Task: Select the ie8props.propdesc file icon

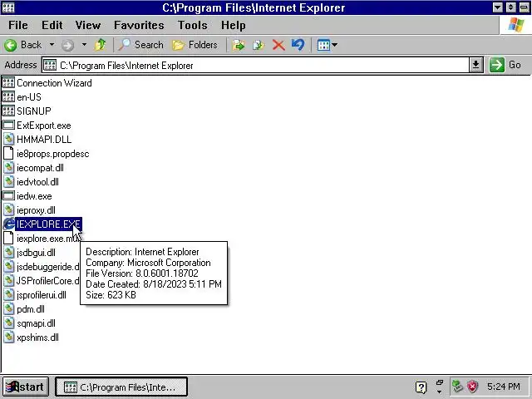Action: [8, 153]
